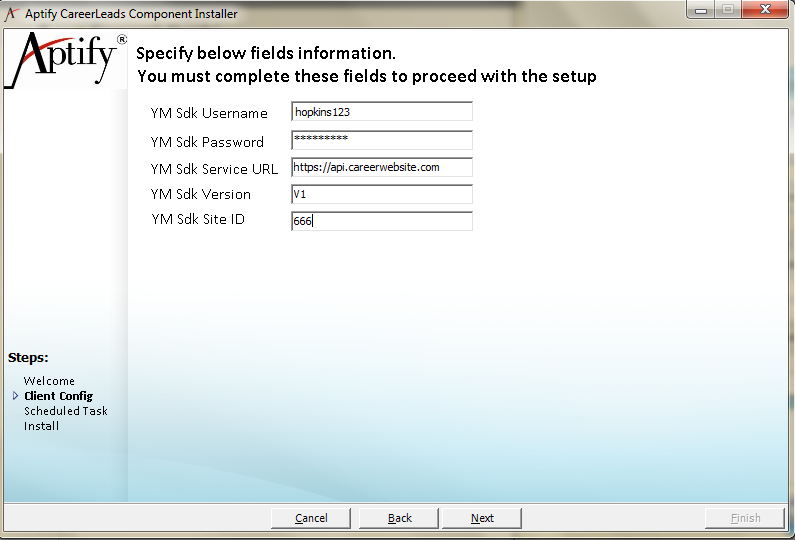Click the YM Sdk Service URL field
The width and height of the screenshot is (795, 540).
click(x=382, y=167)
